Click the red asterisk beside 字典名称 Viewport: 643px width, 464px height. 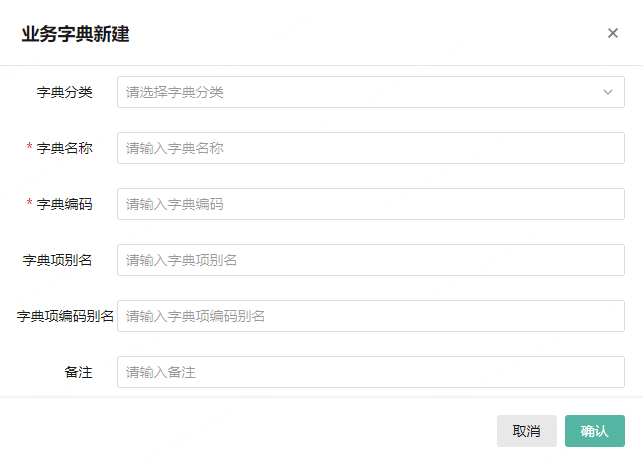30,148
